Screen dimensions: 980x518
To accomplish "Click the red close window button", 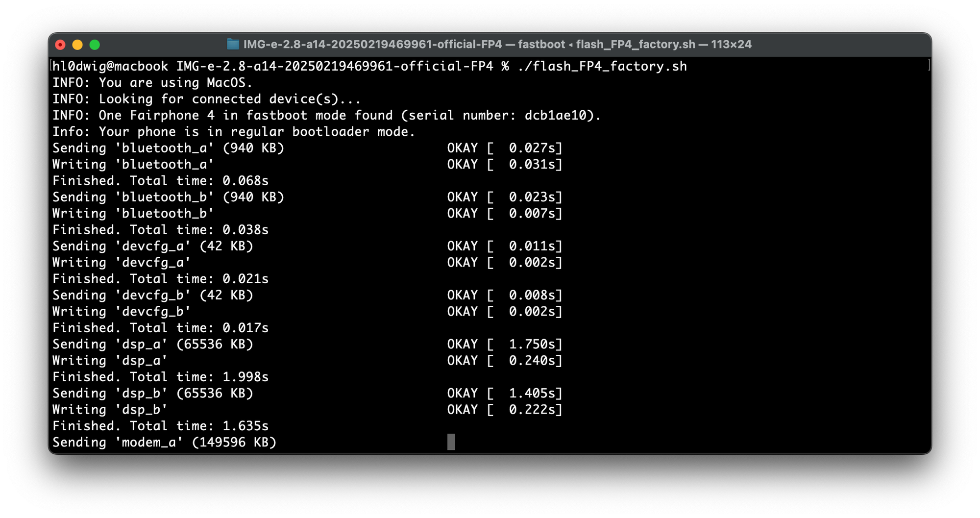I will point(60,45).
